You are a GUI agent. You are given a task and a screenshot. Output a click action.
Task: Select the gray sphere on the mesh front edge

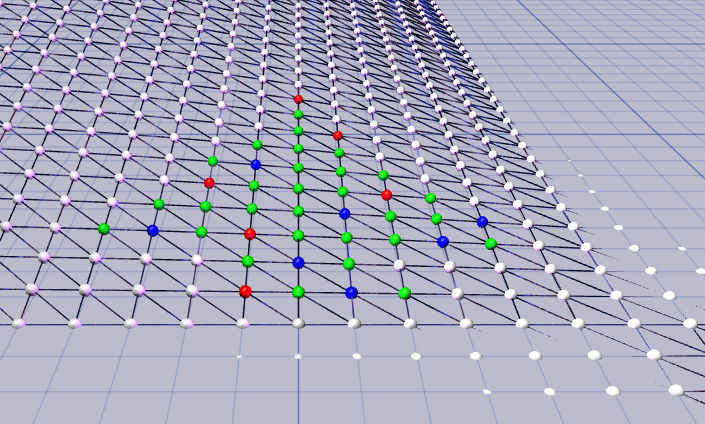(x=299, y=323)
